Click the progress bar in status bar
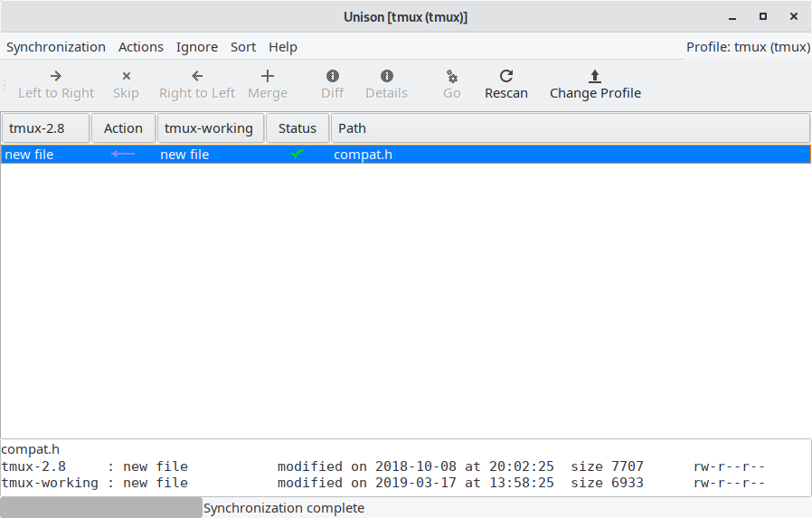The image size is (812, 518). 101,508
